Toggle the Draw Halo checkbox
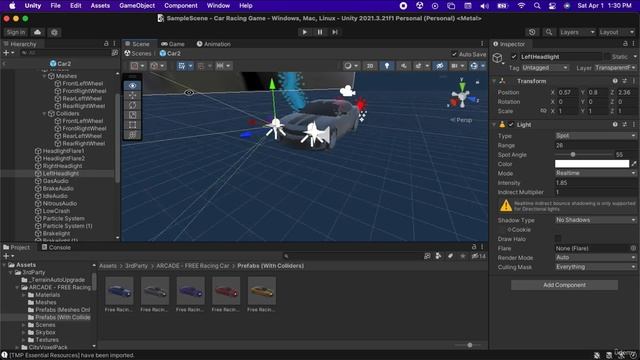 click(x=558, y=239)
